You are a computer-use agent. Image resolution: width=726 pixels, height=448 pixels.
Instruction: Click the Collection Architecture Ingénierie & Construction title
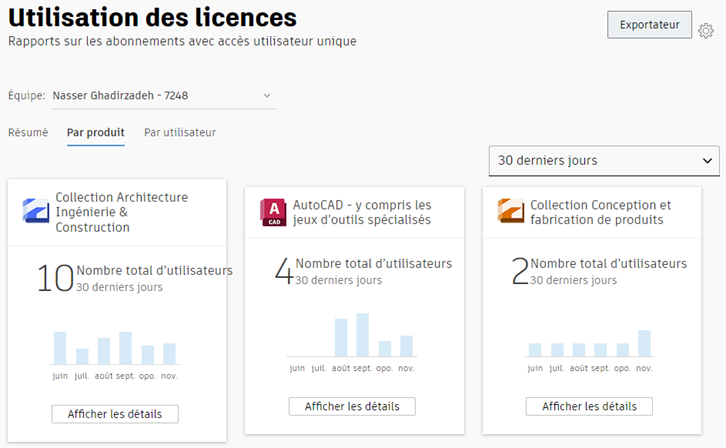(x=122, y=212)
